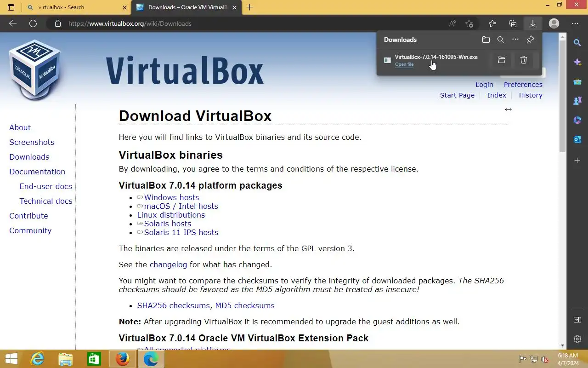Open Firefox from the taskbar

click(x=123, y=359)
